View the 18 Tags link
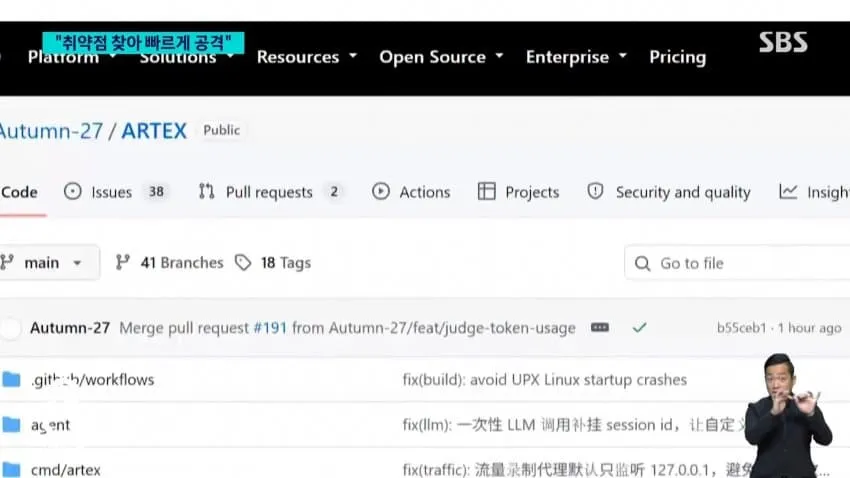Screen dimensions: 850x478 click(x=273, y=263)
